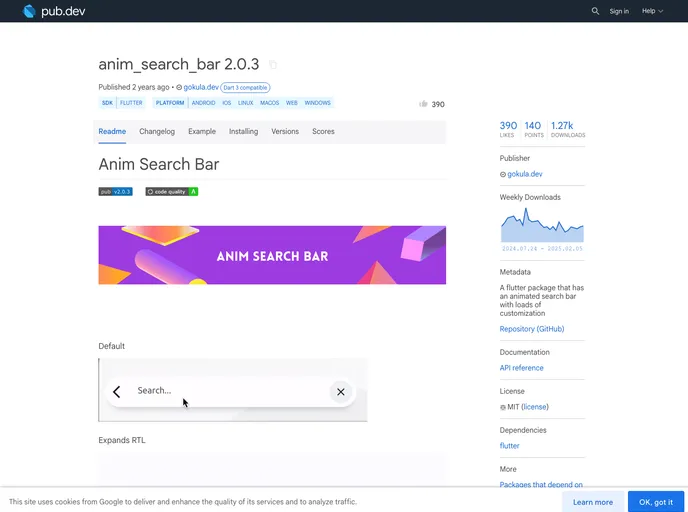The image size is (688, 512).
Task: Switch to the Scores tab
Action: point(323,131)
